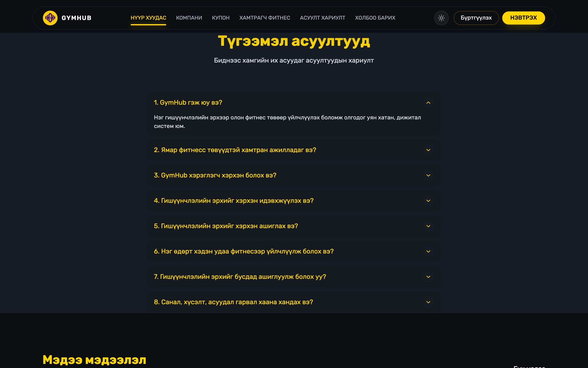588x368 pixels.
Task: Expand question 8 about where to send requests
Action: coord(294,302)
